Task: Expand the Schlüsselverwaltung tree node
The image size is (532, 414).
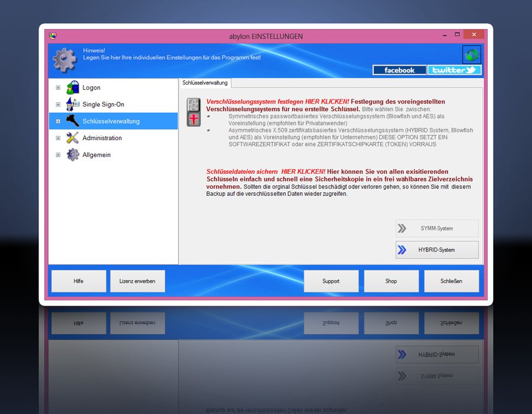Action: click(x=58, y=121)
